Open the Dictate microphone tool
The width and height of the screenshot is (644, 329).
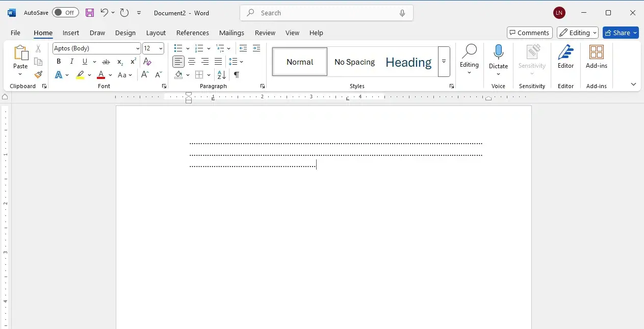tap(498, 52)
